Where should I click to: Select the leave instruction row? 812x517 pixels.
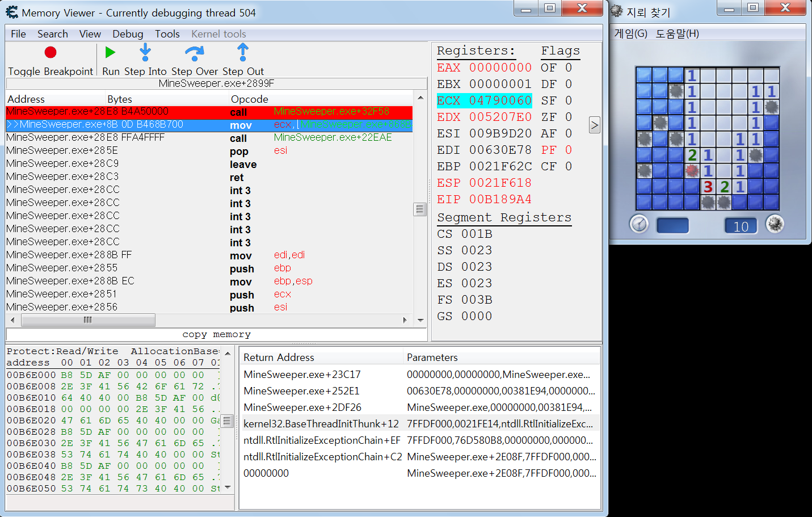pyautogui.click(x=209, y=164)
